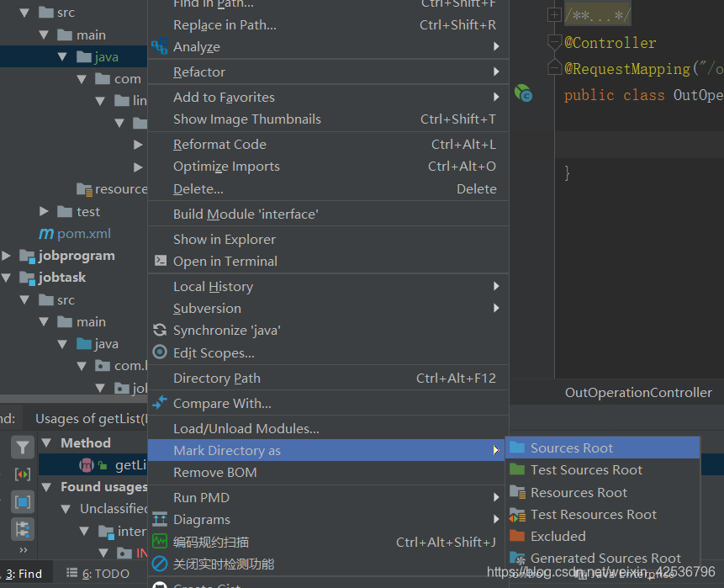Viewport: 724px width, 588px height.
Task: Click the preview square icon in Find panel
Action: tap(23, 502)
